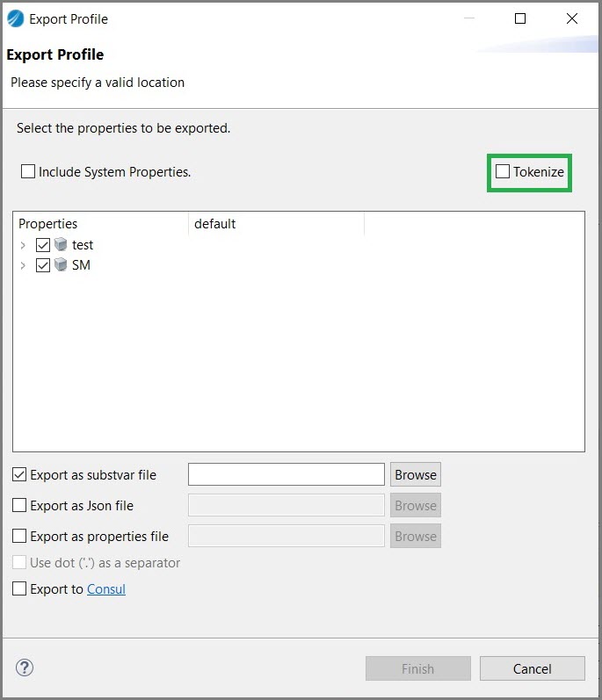Uncheck the SM property checkbox
The width and height of the screenshot is (602, 700).
[x=43, y=265]
